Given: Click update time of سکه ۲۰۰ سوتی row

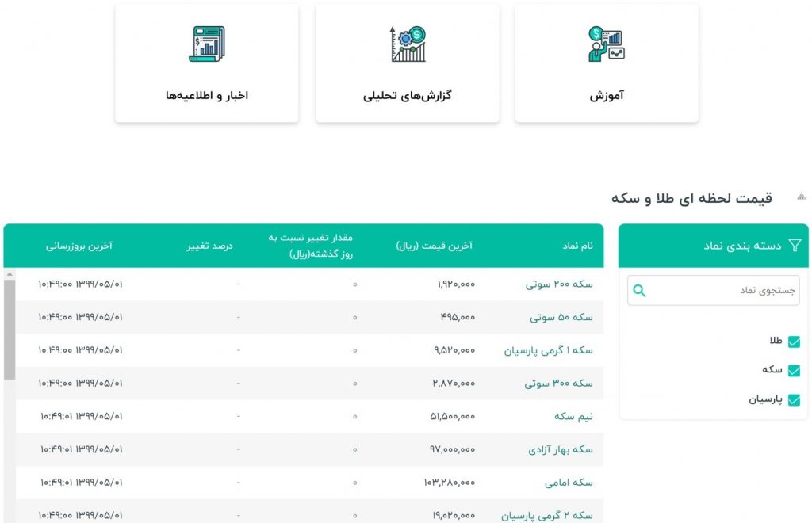Looking at the screenshot, I should (80, 284).
